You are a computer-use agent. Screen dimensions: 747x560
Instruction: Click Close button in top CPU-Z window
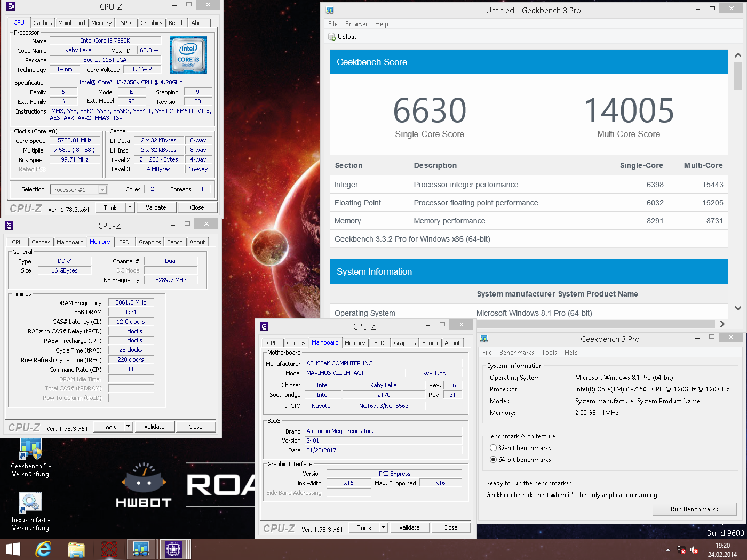coord(197,207)
